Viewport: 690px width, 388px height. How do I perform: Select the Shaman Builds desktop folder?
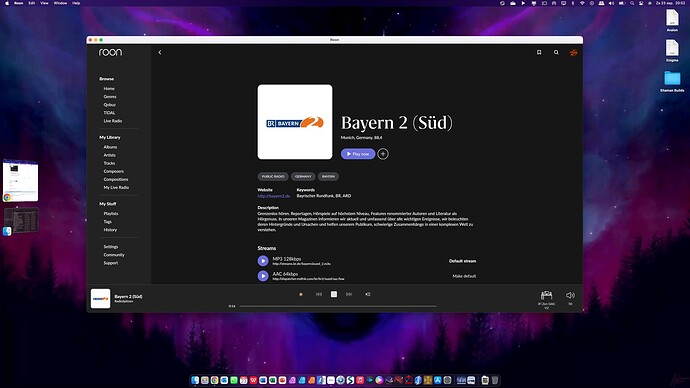coord(672,81)
